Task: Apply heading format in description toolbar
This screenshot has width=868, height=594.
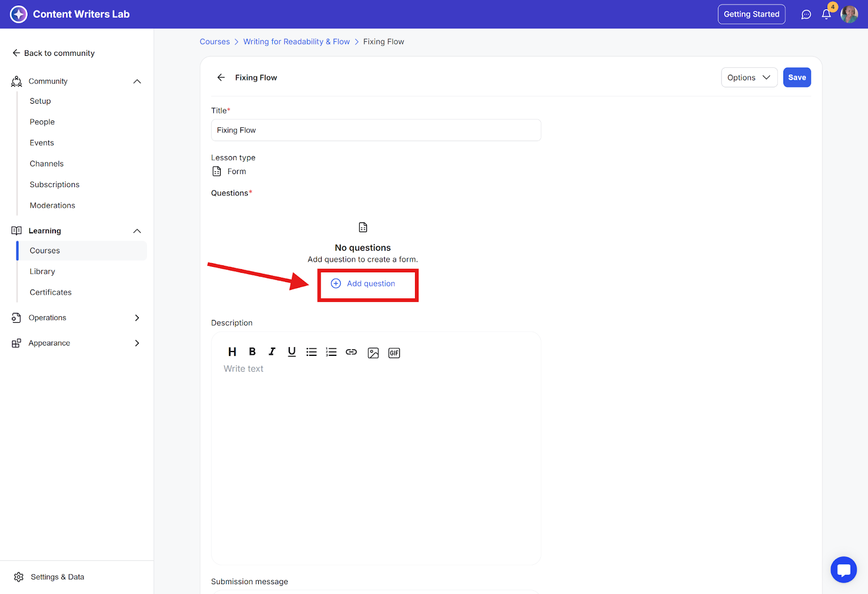Action: coord(232,352)
